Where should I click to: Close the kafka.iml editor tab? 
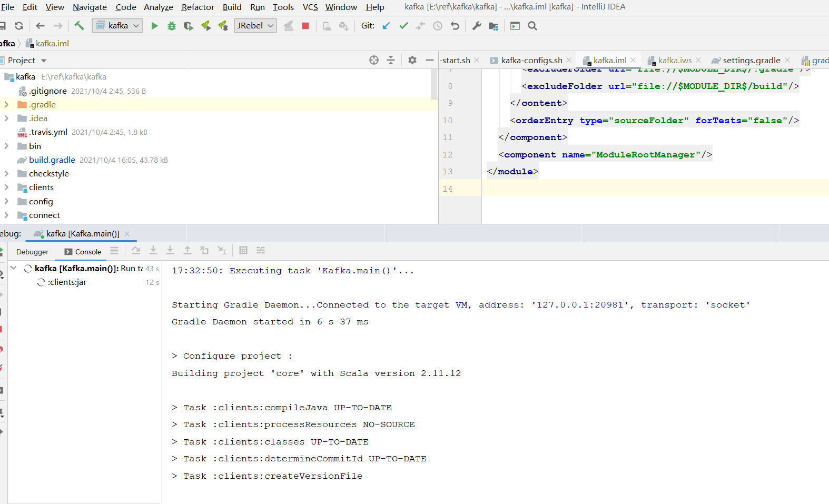click(x=633, y=60)
